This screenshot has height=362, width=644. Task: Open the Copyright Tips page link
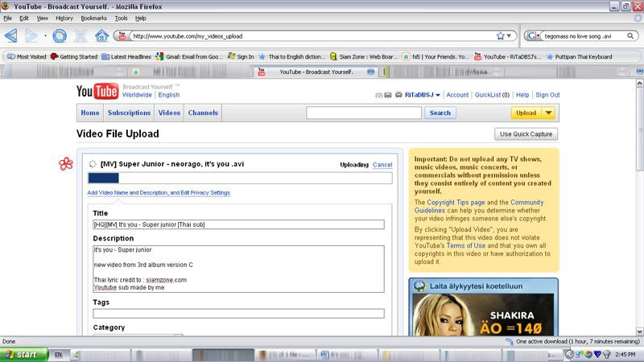click(x=456, y=203)
